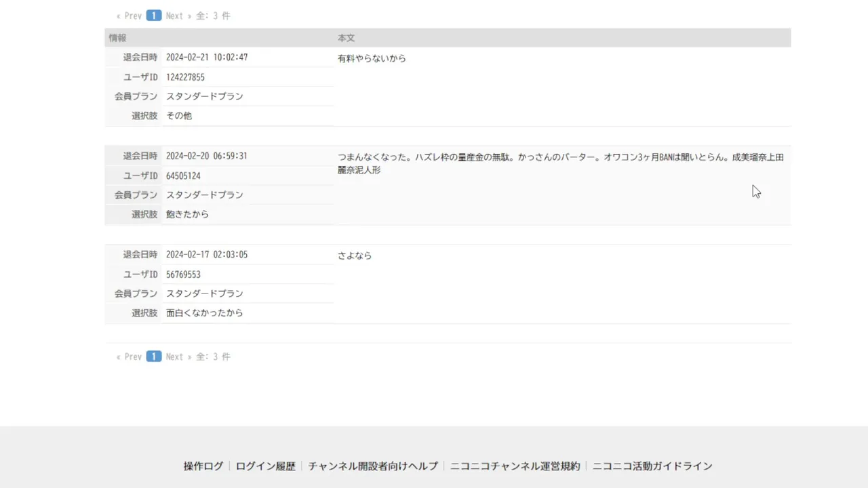Click スタンダードプラン for user 124227855
Viewport: 868px width, 488px height.
[205, 96]
